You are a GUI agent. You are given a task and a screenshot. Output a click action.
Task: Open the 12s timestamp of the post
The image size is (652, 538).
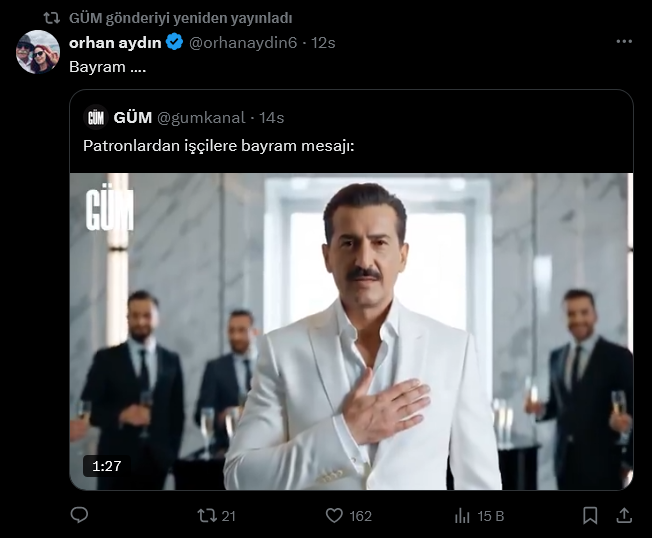point(323,42)
